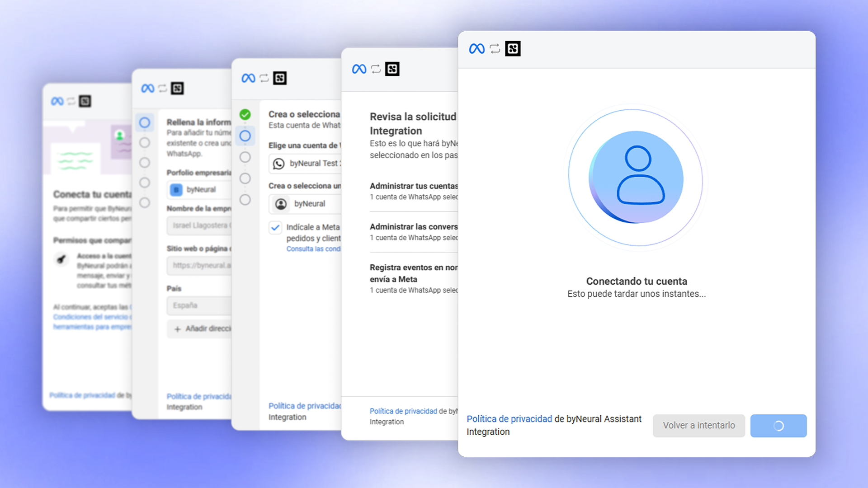This screenshot has height=488, width=868.
Task: Select the active blue step indicator in the stepper
Action: click(245, 136)
